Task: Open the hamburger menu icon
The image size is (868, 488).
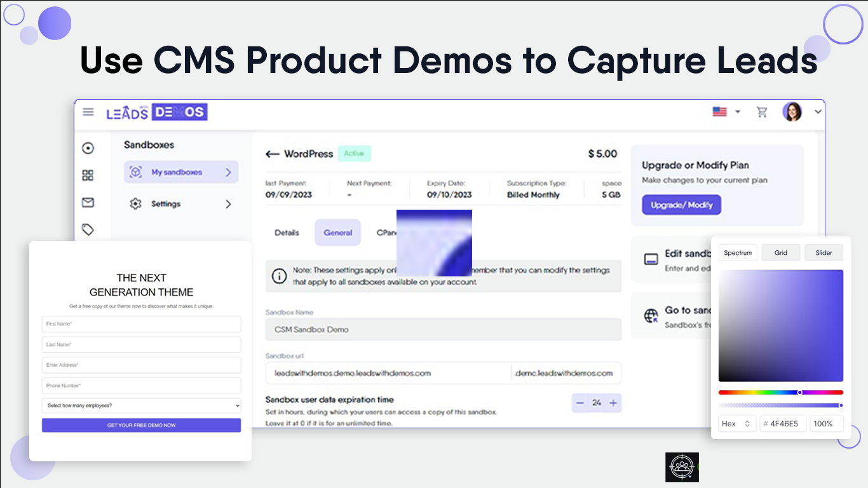Action: (88, 112)
